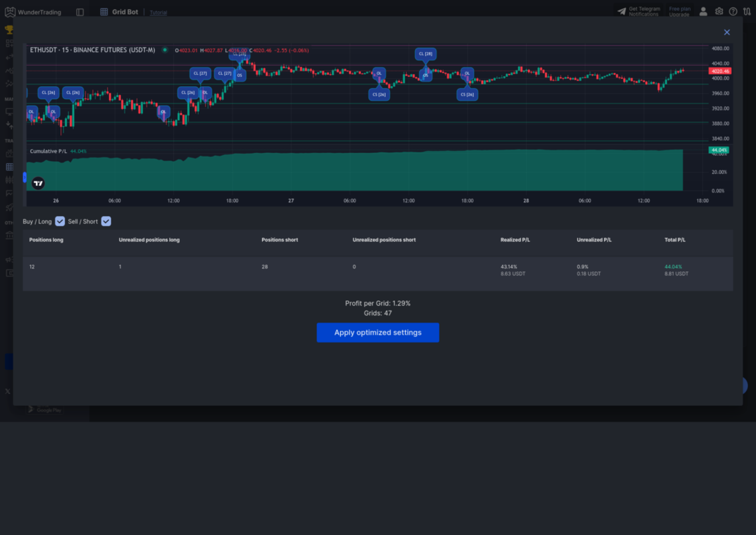This screenshot has height=535, width=756.
Task: Click the Free plan Upgrade link
Action: tap(679, 11)
